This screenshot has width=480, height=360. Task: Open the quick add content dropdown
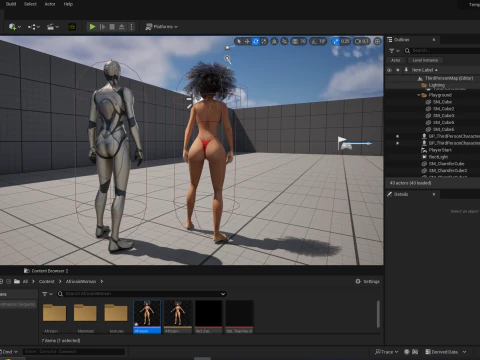point(15,27)
